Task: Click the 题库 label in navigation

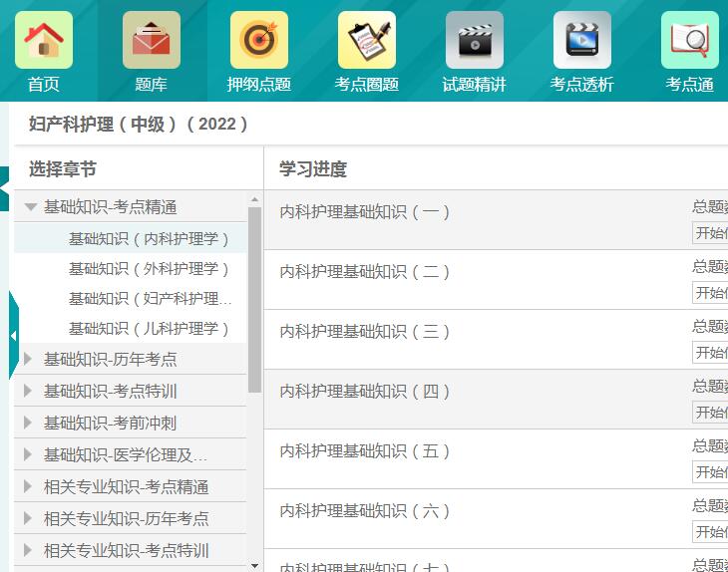Action: 152,85
